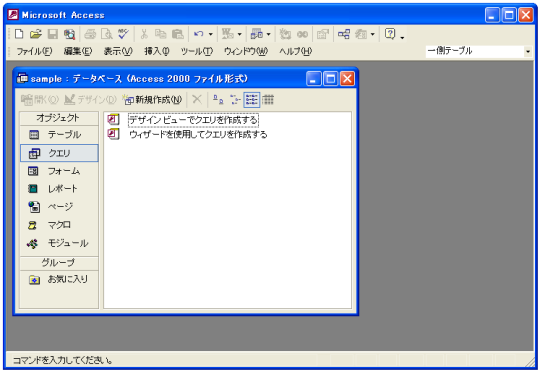Click the Code icon in toolbar
540x372 pixels.
click(285, 34)
